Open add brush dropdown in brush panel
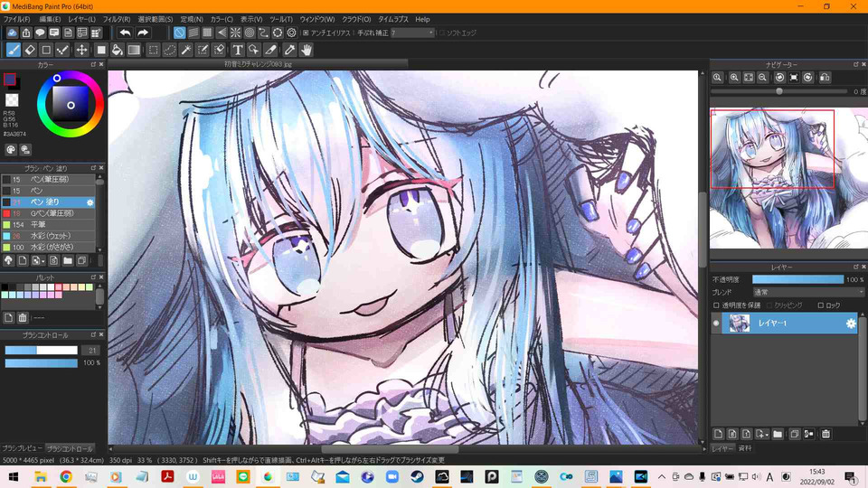This screenshot has width=868, height=488. [38, 260]
